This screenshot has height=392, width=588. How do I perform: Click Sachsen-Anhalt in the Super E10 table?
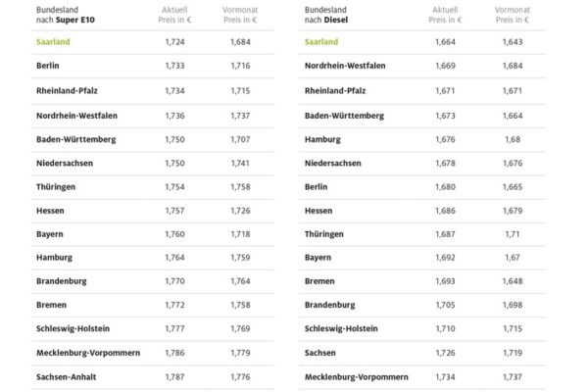tap(69, 375)
